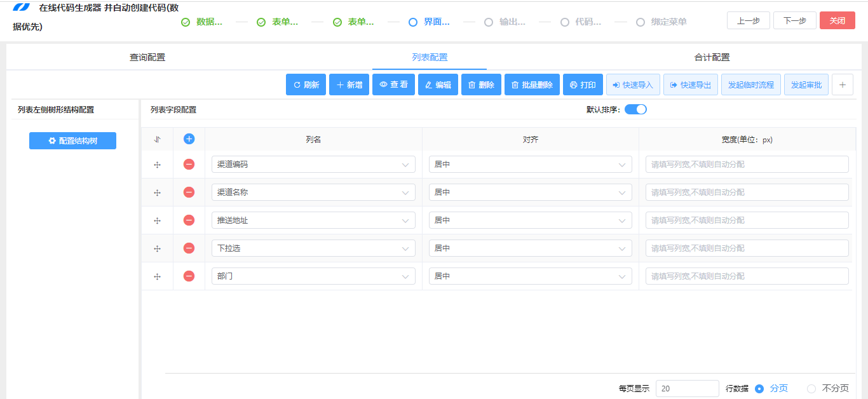The width and height of the screenshot is (868, 399).
Task: Choose the 不分页 radio option
Action: point(811,388)
